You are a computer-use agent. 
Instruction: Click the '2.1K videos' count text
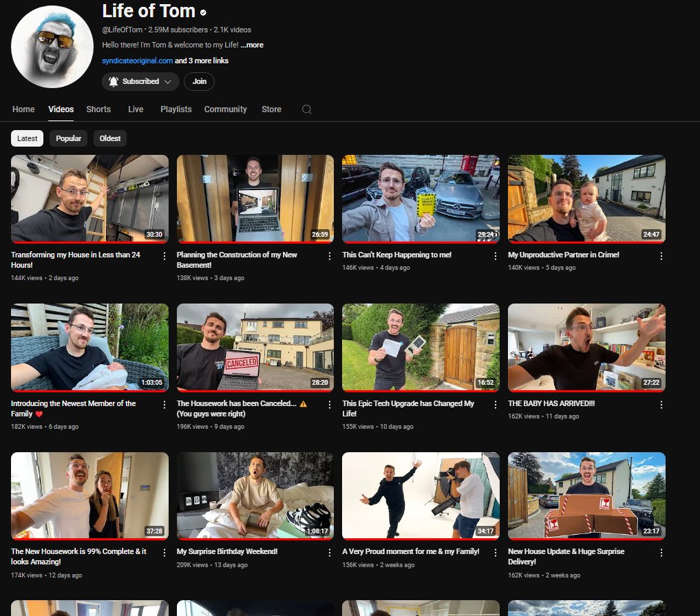point(232,30)
